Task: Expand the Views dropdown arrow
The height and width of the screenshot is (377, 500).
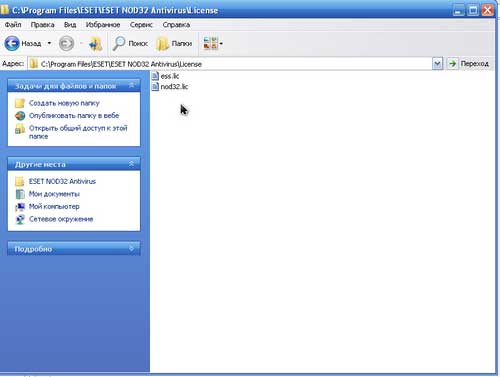Action: coord(221,44)
